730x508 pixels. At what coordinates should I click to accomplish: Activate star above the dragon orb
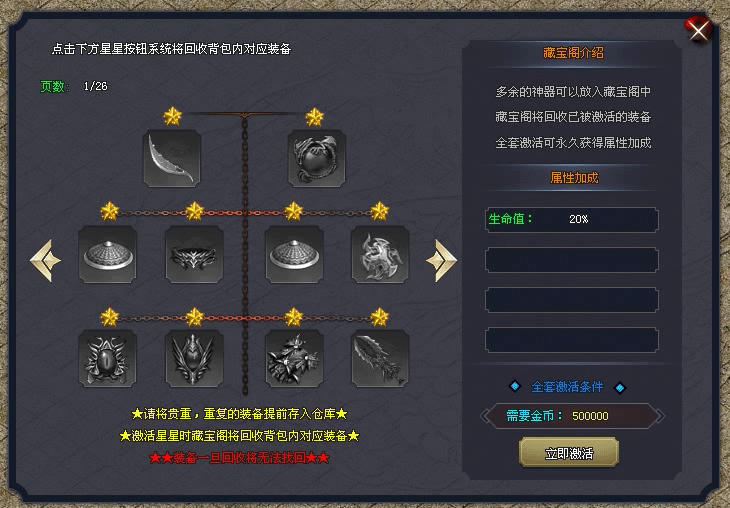pyautogui.click(x=314, y=117)
